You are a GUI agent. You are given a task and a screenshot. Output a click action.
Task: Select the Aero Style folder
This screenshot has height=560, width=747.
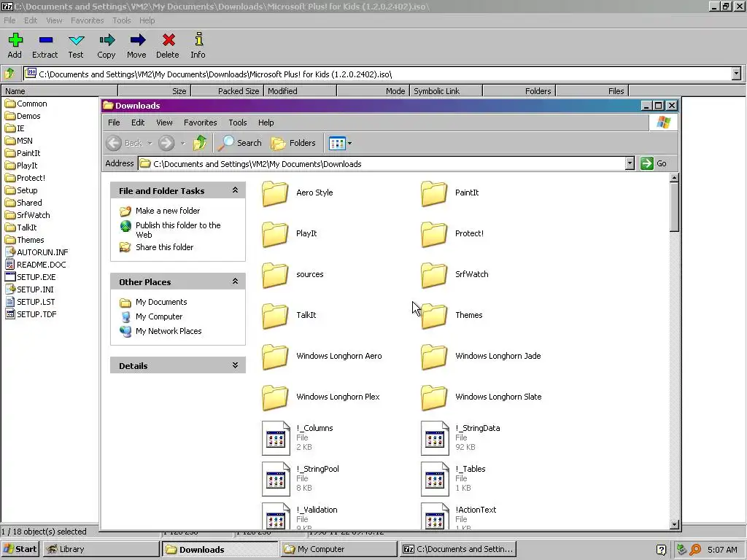tap(298, 192)
